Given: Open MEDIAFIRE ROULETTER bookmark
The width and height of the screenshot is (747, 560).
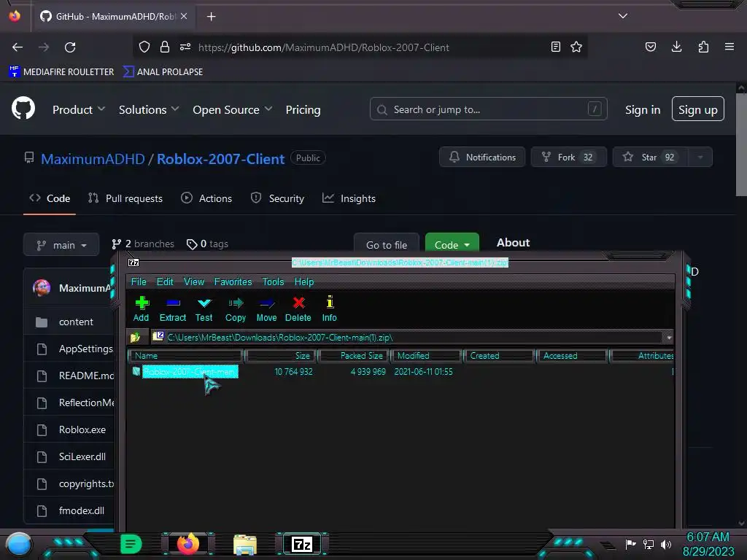Looking at the screenshot, I should click(x=61, y=72).
